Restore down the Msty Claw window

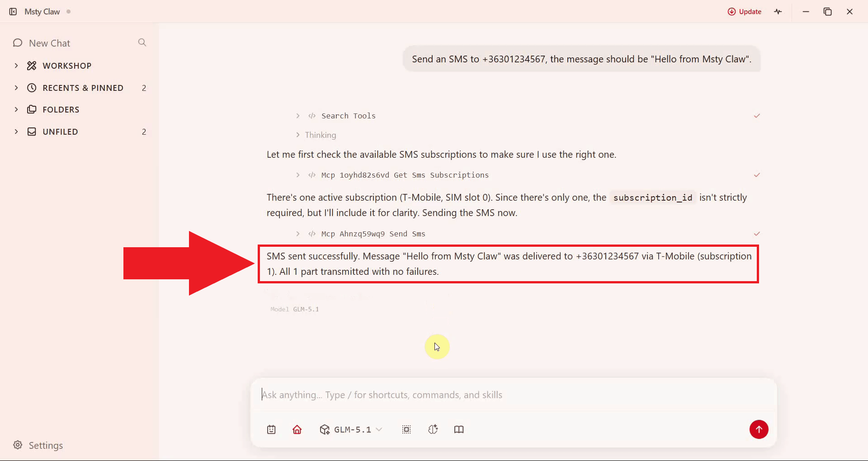[x=827, y=12]
